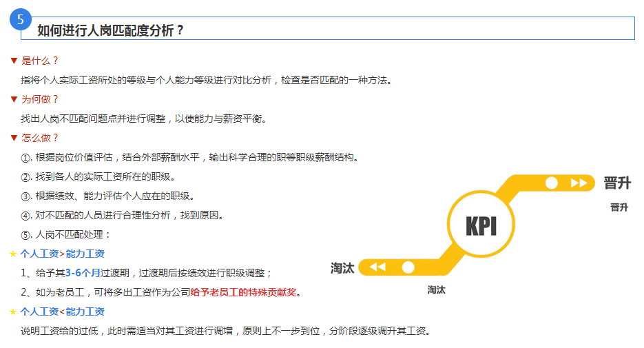This screenshot has width=644, height=348.
Task: Click the white dot on the upper yellow bar
Action: coord(552,183)
